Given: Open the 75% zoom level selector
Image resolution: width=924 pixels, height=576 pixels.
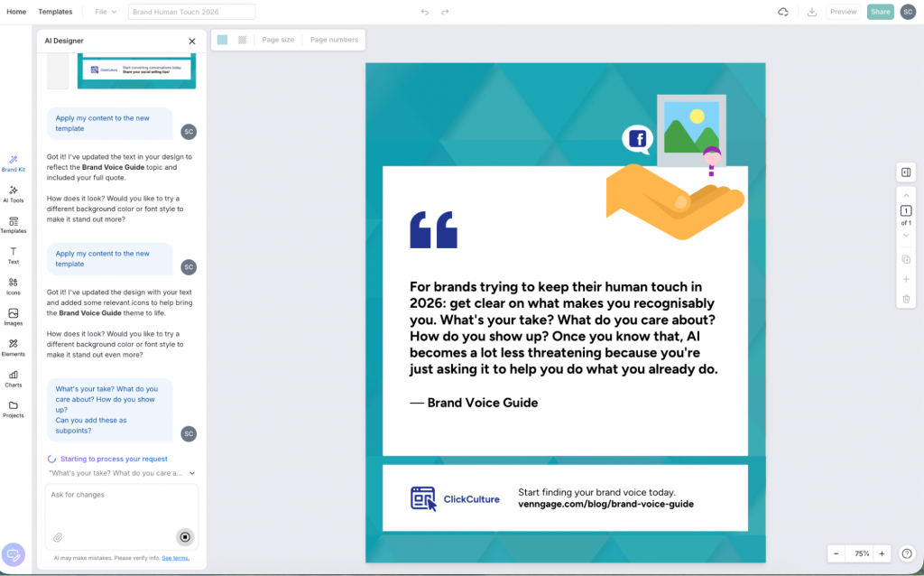Looking at the screenshot, I should [x=862, y=553].
